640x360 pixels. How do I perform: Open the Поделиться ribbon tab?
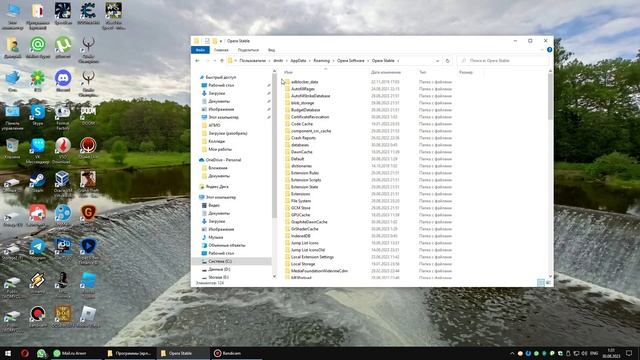pos(248,50)
